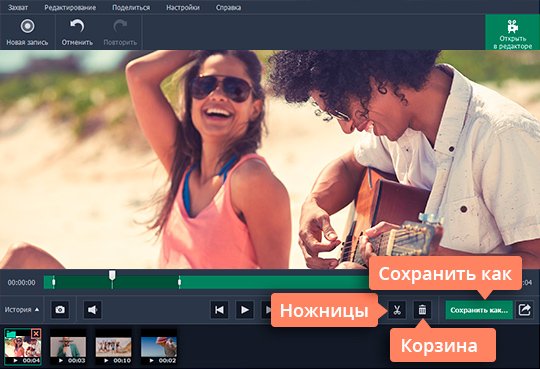This screenshot has width=540, height=369.
Task: Play the video with the play button
Action: (x=245, y=310)
